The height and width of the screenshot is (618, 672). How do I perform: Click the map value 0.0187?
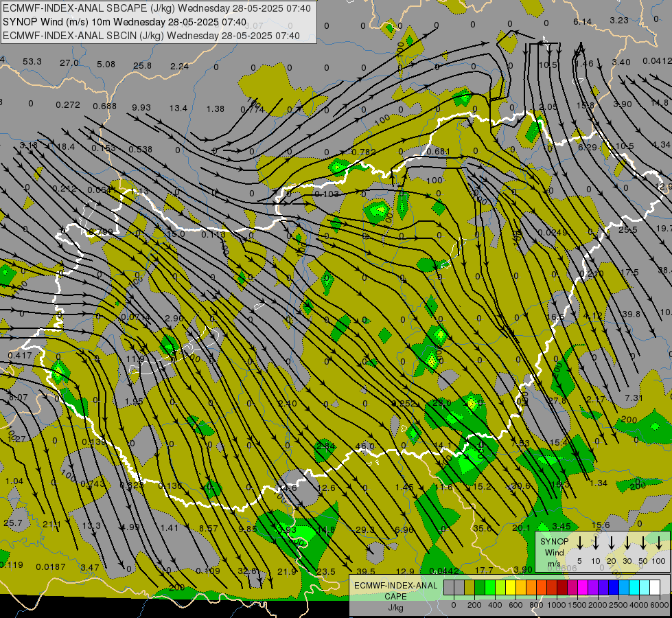51,567
